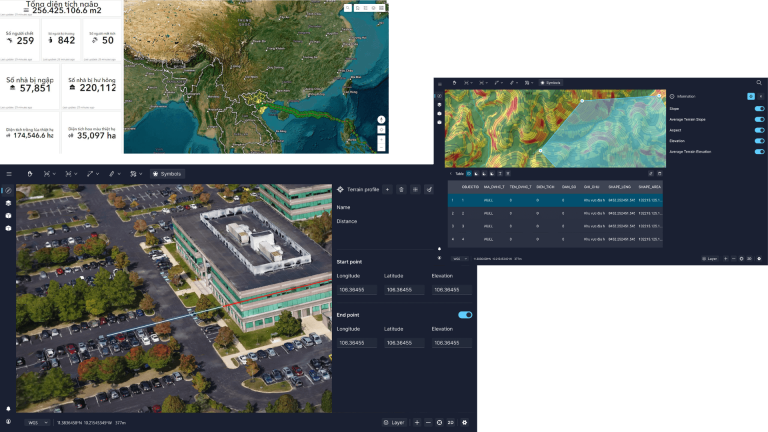This screenshot has width=768, height=432.
Task: Select compass icon in 3D viewer left sidebar
Action: coord(8,191)
